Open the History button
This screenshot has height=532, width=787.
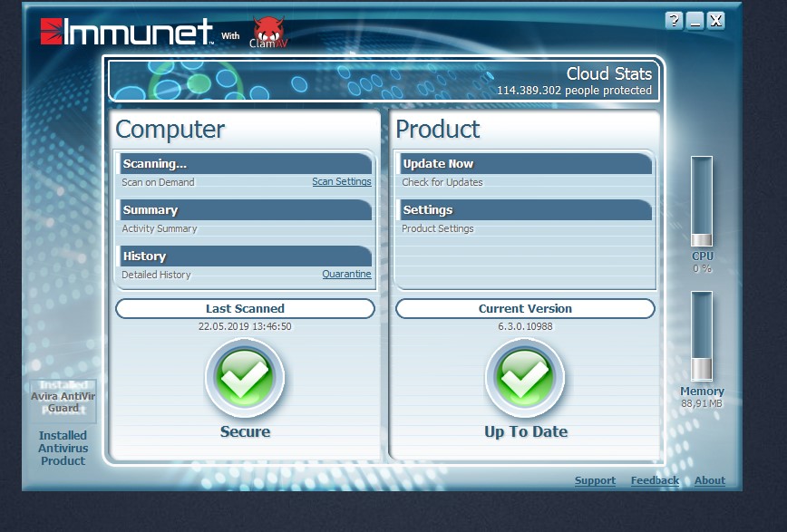[x=246, y=256]
